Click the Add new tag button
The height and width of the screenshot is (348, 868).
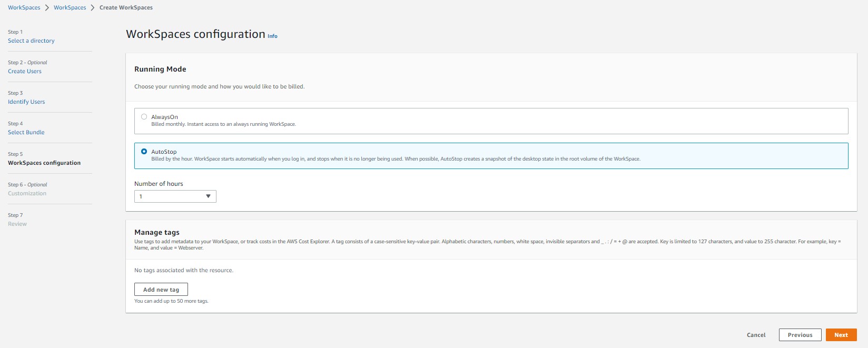pos(161,290)
